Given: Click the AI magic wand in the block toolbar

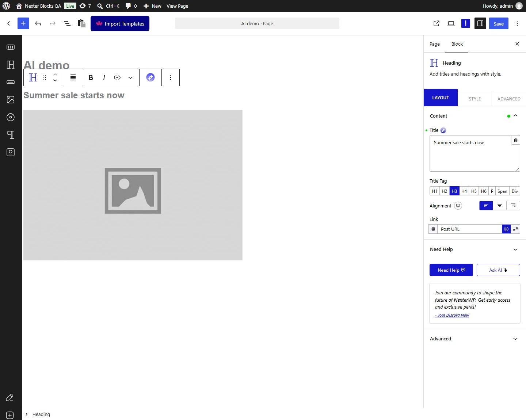Looking at the screenshot, I should coord(150,77).
